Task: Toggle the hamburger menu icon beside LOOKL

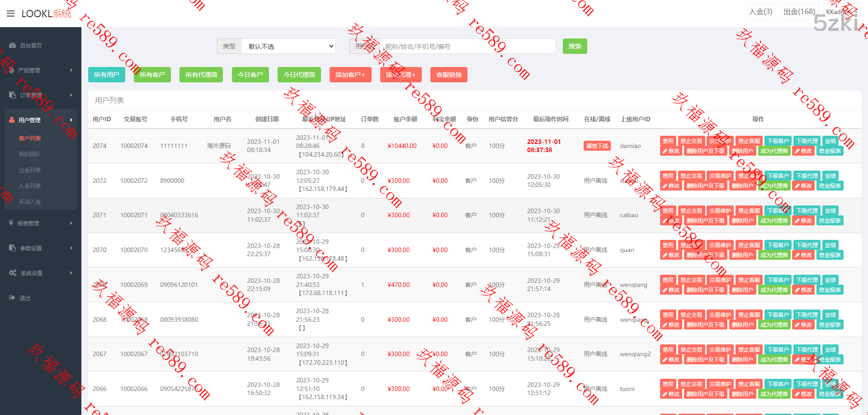Action: [11, 14]
